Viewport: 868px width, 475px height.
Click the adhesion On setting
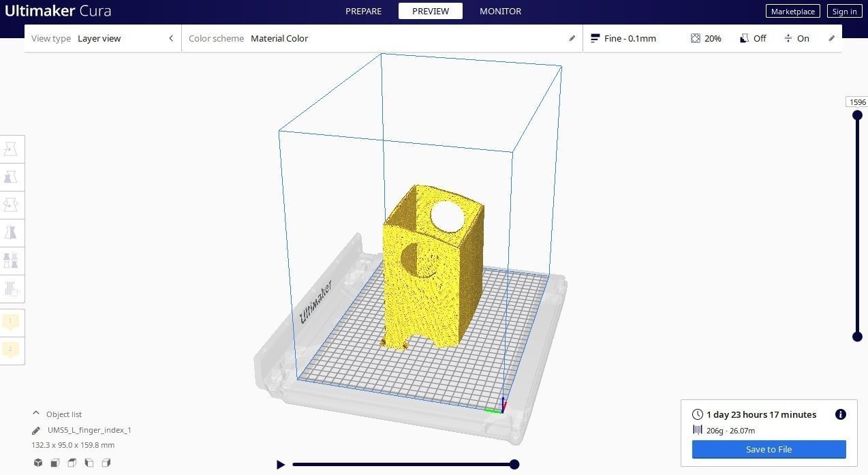[x=796, y=38]
